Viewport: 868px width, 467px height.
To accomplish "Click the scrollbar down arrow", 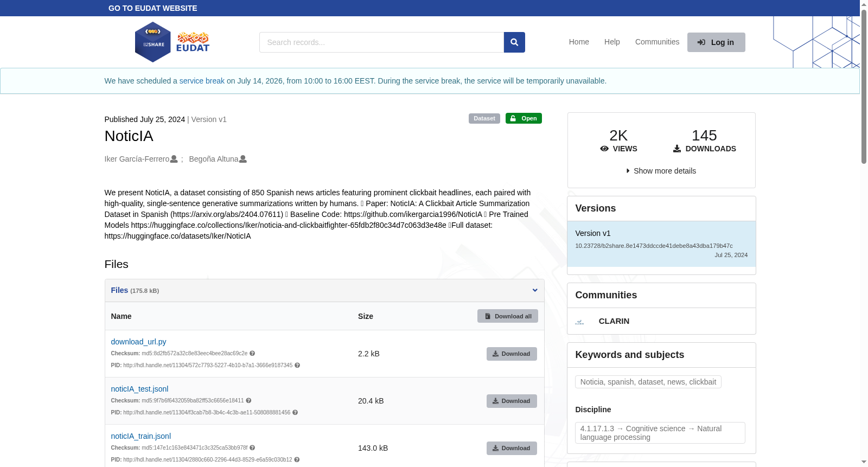I will [x=864, y=462].
